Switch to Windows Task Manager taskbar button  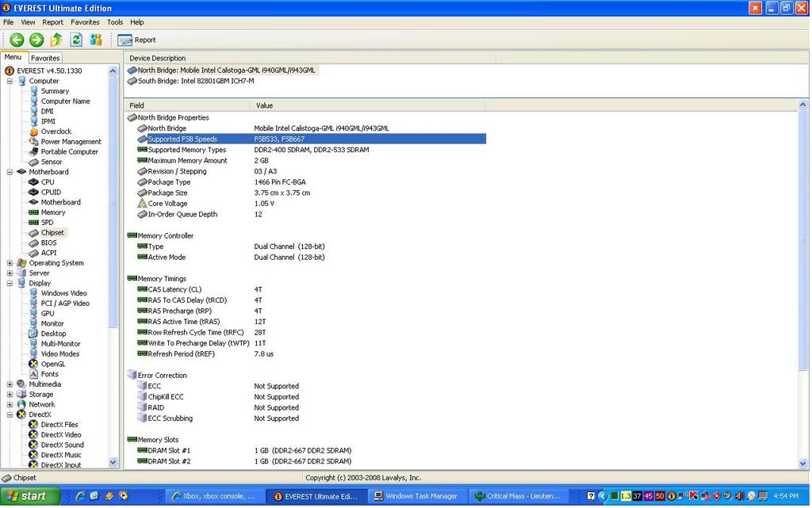(419, 496)
